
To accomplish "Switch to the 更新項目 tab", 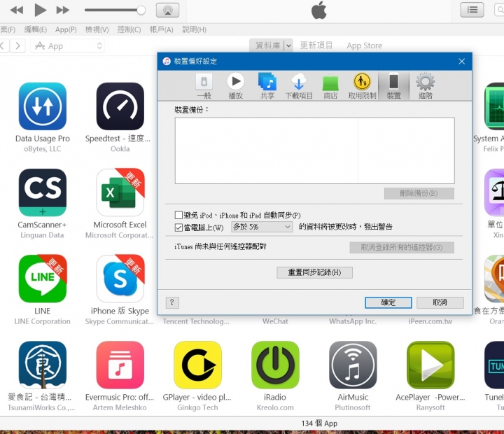I will tap(316, 45).
